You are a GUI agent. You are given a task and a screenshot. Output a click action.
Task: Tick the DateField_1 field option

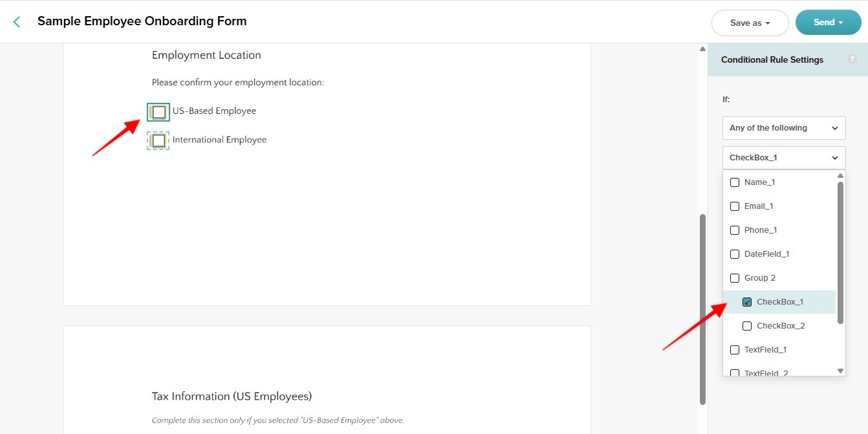pyautogui.click(x=735, y=254)
